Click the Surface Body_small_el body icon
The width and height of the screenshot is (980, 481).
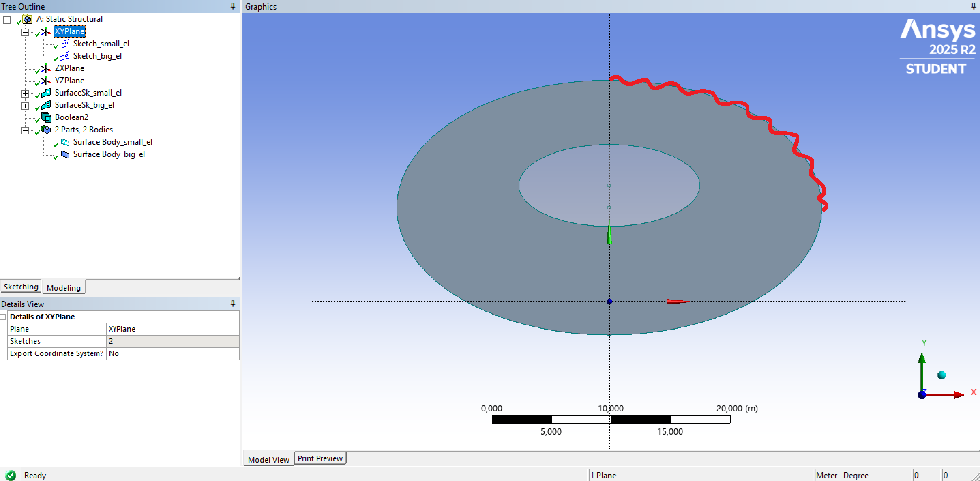[65, 142]
